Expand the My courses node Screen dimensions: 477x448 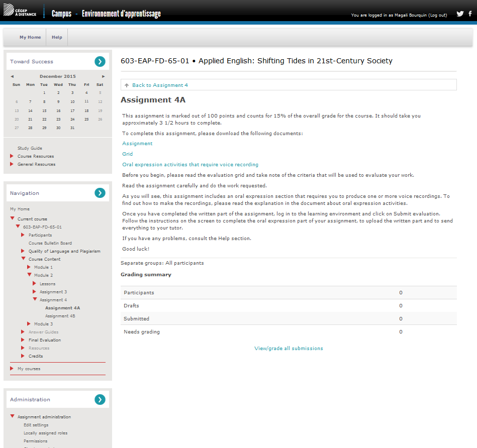tap(12, 369)
